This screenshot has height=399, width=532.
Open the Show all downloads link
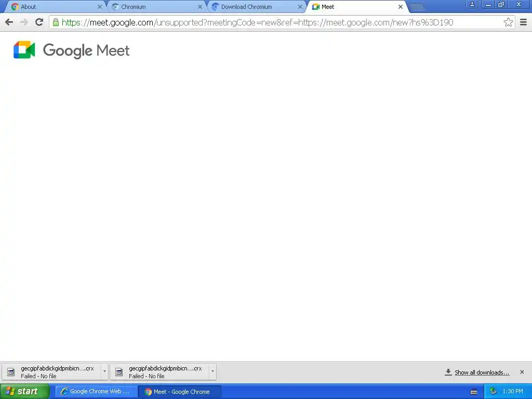click(x=482, y=373)
